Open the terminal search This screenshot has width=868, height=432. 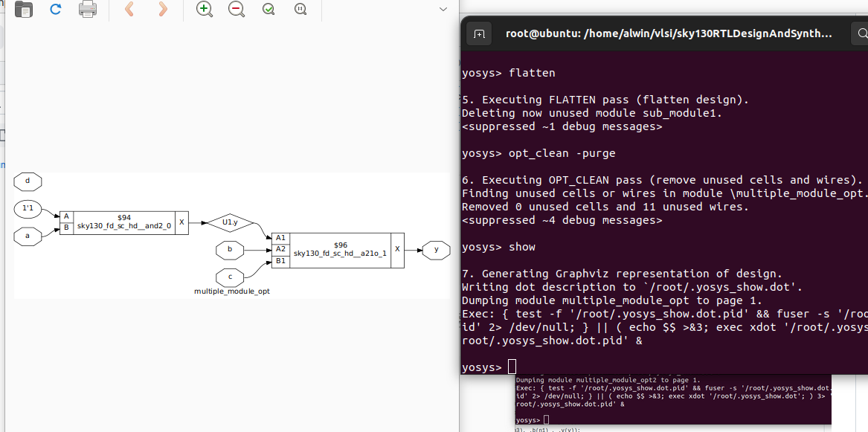[x=861, y=33]
